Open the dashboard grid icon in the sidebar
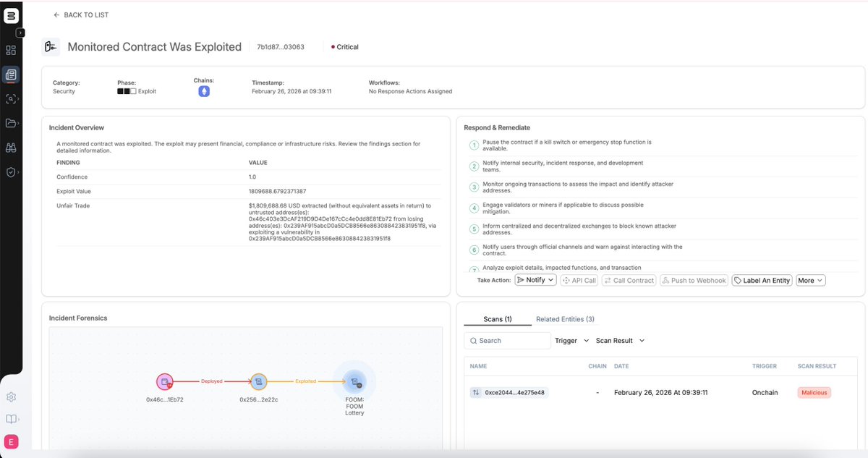The image size is (868, 458). [x=11, y=51]
